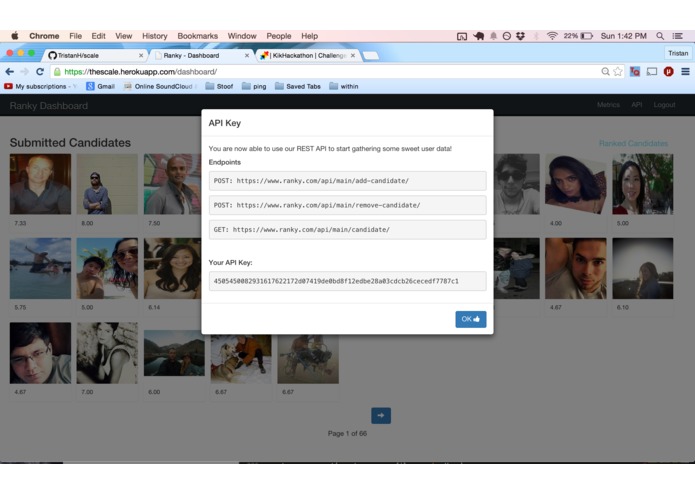The image size is (695, 494).
Task: Click the Tristan profile button
Action: [x=678, y=53]
